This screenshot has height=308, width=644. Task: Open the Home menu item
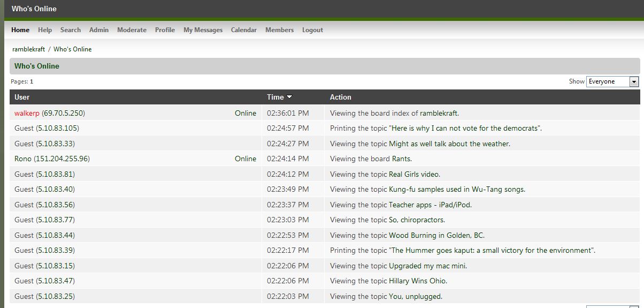pos(20,30)
